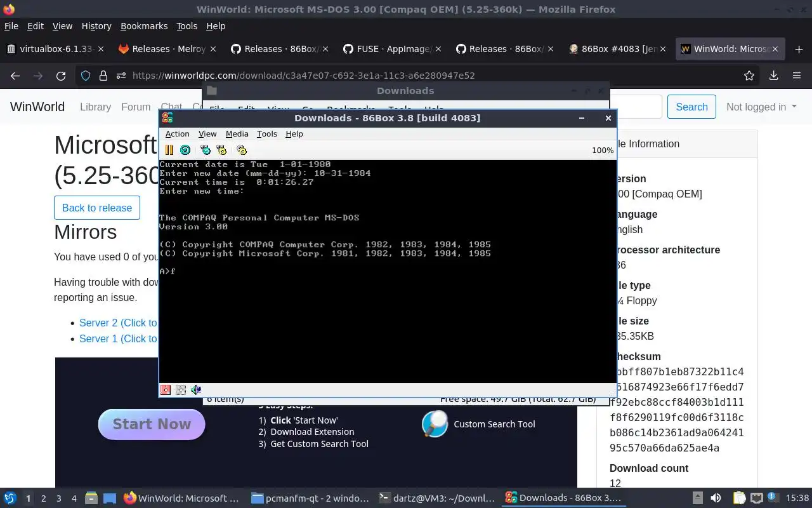Click the network tray icon

click(756, 498)
